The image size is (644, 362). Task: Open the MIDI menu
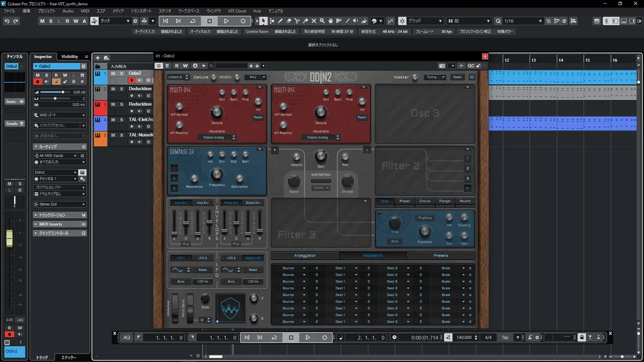coord(85,11)
